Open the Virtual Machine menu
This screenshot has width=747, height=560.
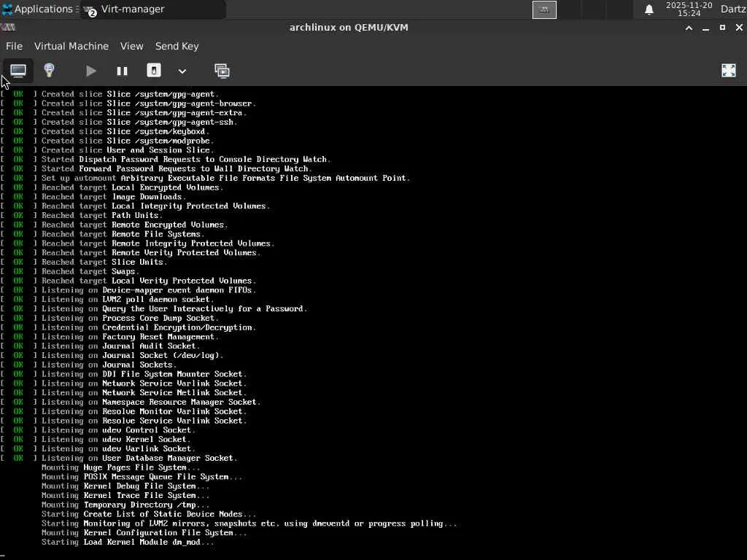[71, 46]
